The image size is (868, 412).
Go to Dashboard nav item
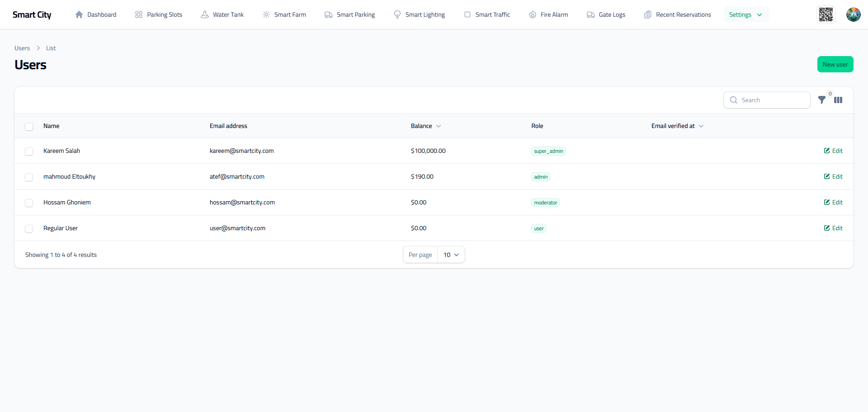pos(95,14)
